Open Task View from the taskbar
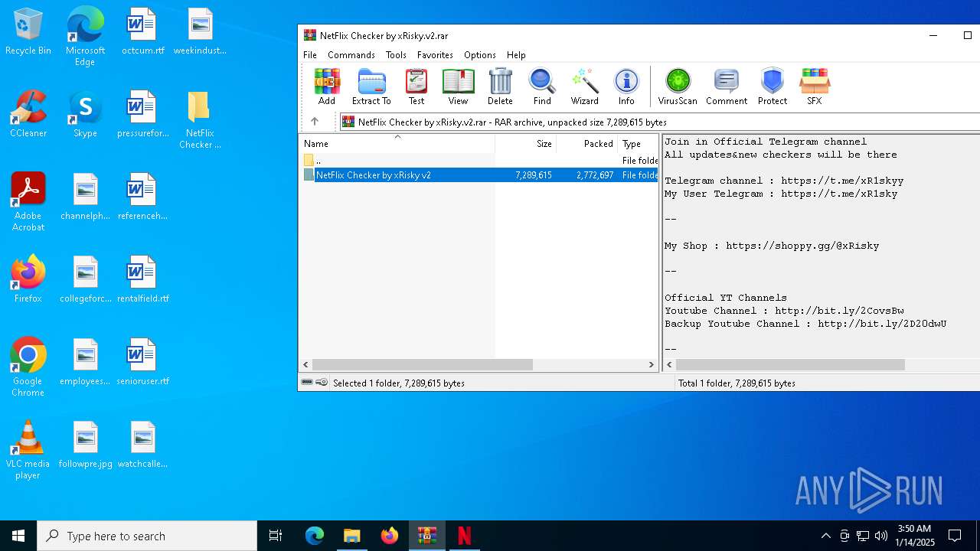 tap(276, 536)
